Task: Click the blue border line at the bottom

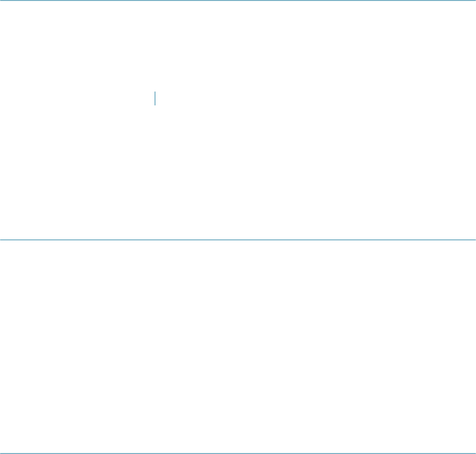Action: 238,454
